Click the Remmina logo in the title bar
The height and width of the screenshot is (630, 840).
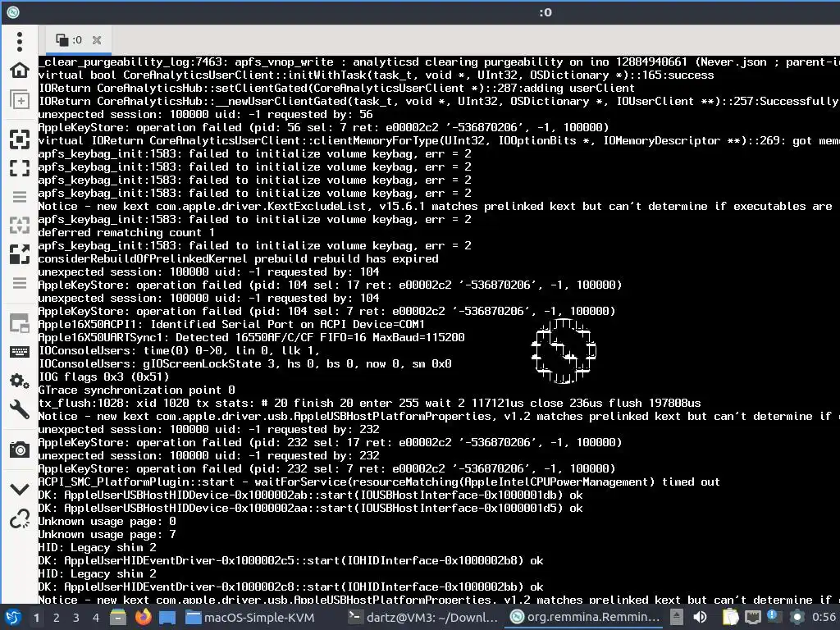(x=13, y=11)
